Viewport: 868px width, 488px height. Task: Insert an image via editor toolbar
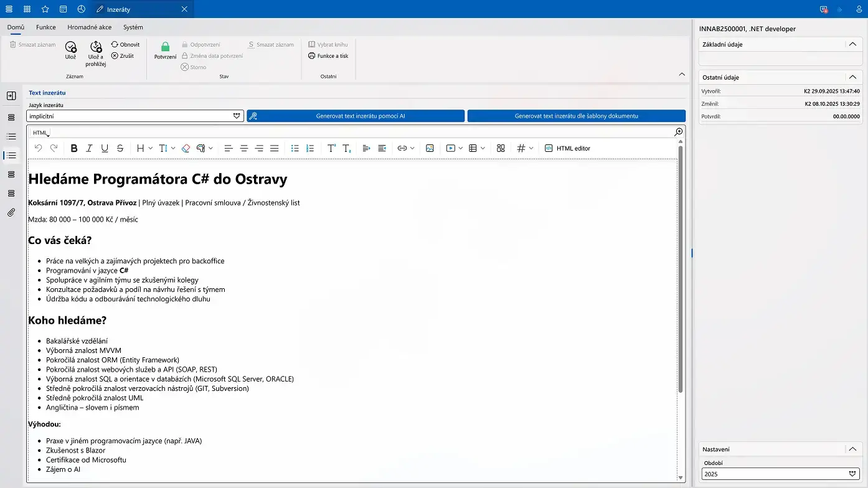430,148
